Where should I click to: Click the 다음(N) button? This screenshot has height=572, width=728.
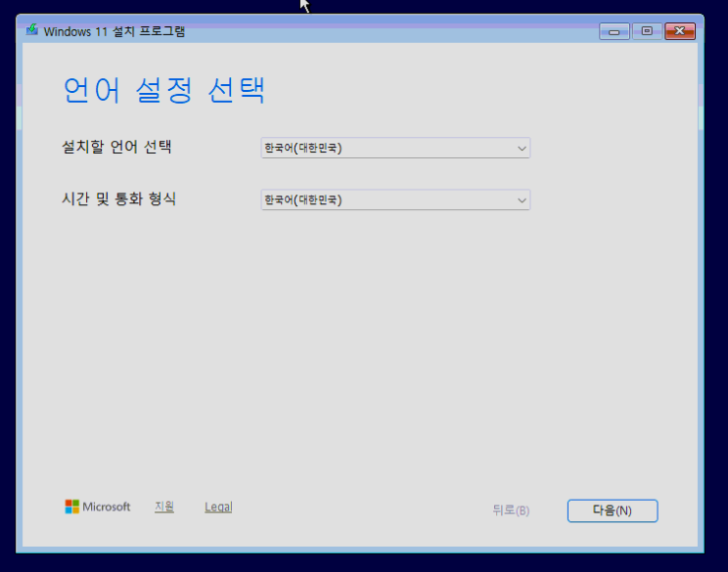click(x=613, y=510)
